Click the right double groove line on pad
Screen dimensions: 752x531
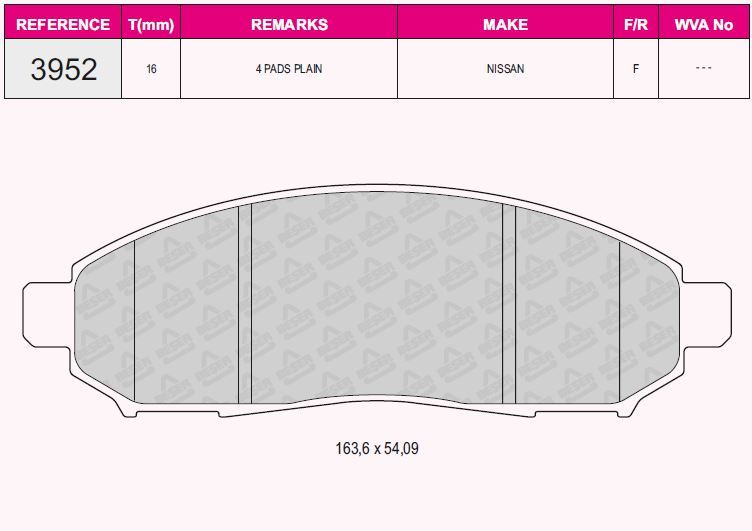coord(509,304)
